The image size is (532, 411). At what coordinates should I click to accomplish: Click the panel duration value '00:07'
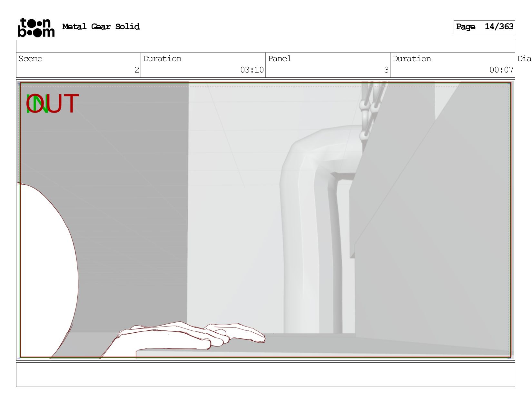[x=501, y=70]
